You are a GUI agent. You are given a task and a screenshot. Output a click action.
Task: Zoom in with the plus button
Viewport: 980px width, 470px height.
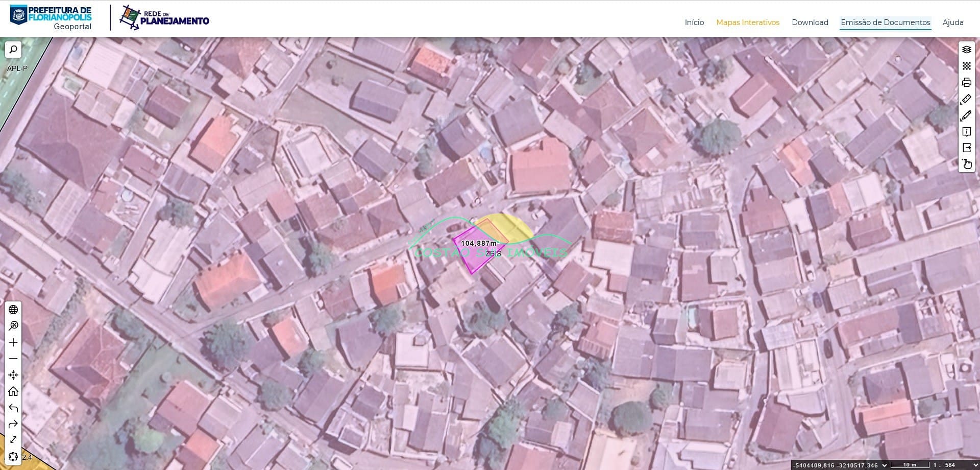coord(13,342)
